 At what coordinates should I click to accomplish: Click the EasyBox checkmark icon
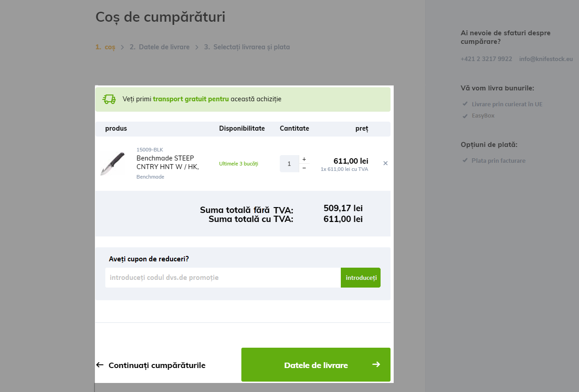click(465, 115)
